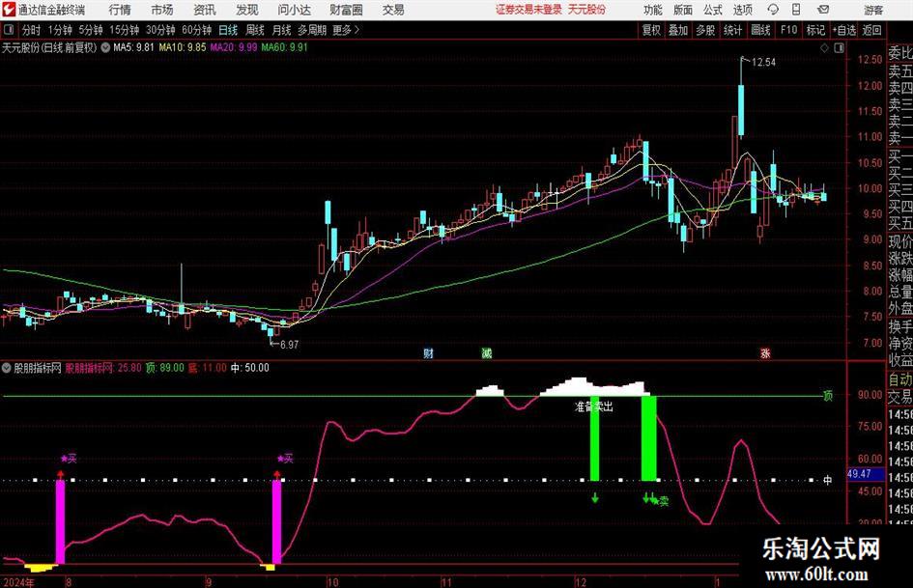Click the 12.54 high price marker
913x588 pixels.
[763, 63]
